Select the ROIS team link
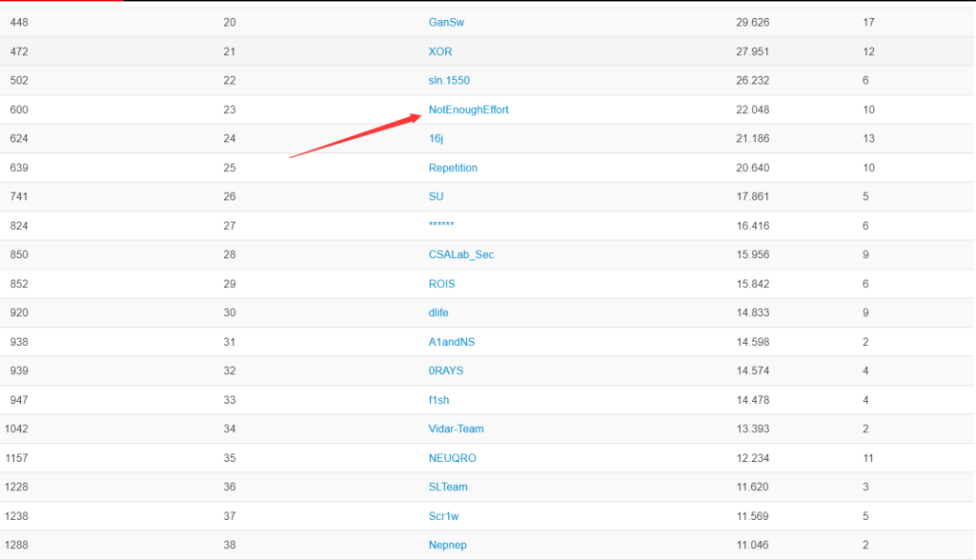The image size is (976, 560). (x=442, y=284)
